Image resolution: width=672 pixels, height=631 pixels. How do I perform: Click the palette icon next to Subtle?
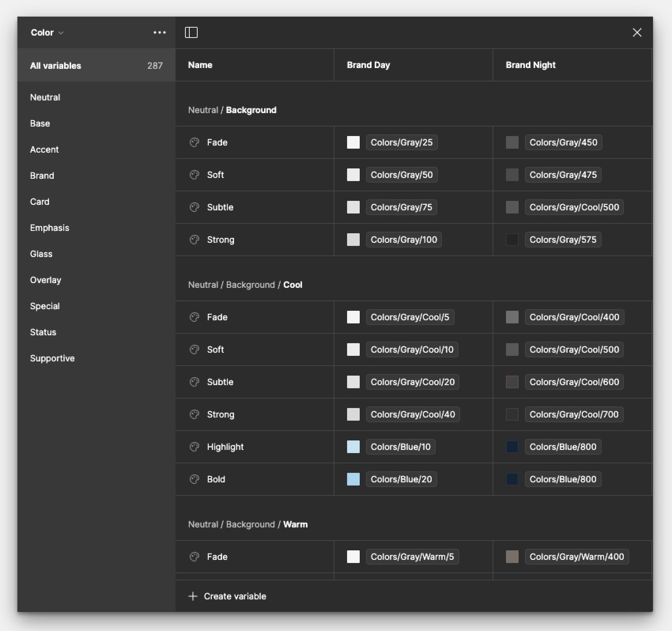(x=194, y=207)
